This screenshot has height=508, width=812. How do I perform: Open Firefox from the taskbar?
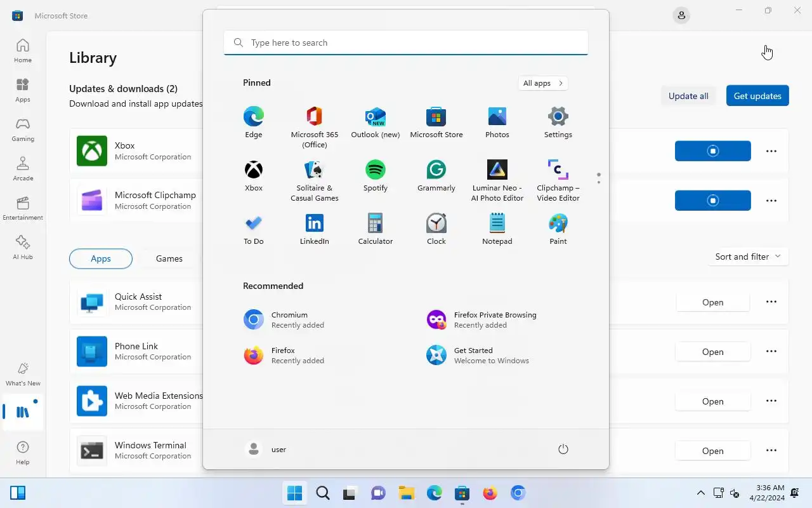point(490,493)
